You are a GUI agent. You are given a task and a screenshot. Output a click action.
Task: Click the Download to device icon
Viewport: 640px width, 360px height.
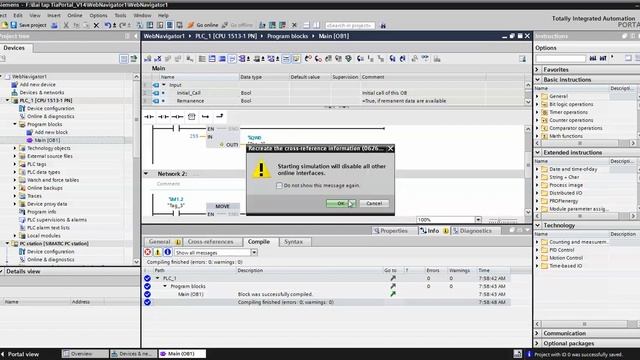coord(150,25)
